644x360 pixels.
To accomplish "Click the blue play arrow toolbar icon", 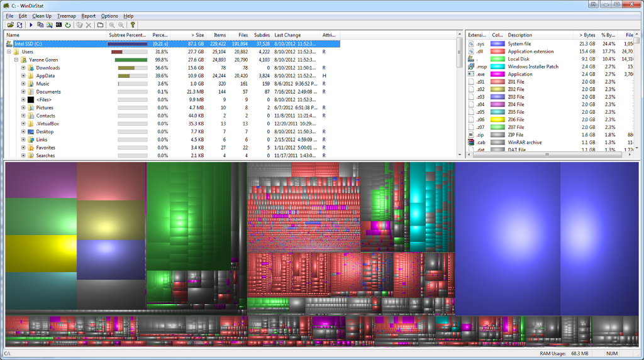I will [x=31, y=25].
